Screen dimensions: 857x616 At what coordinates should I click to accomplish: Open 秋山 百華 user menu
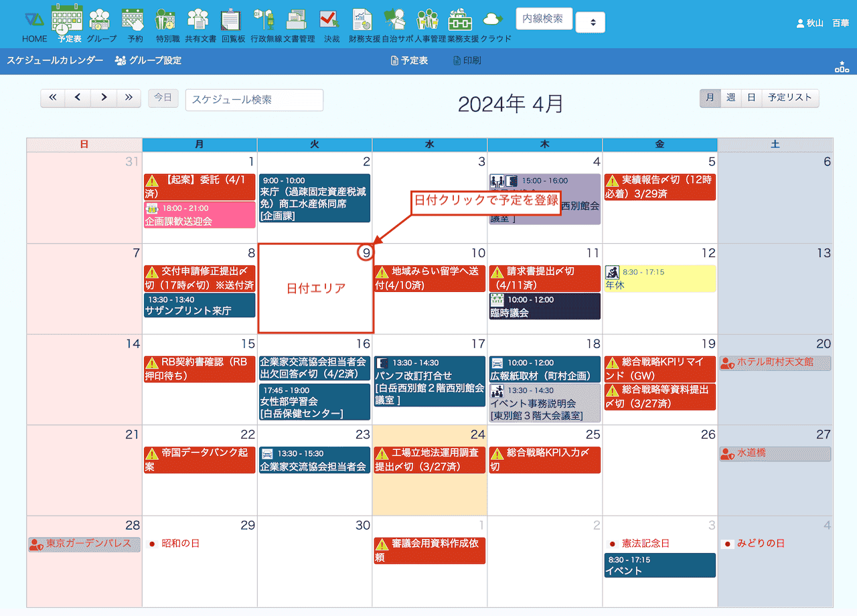pos(822,23)
